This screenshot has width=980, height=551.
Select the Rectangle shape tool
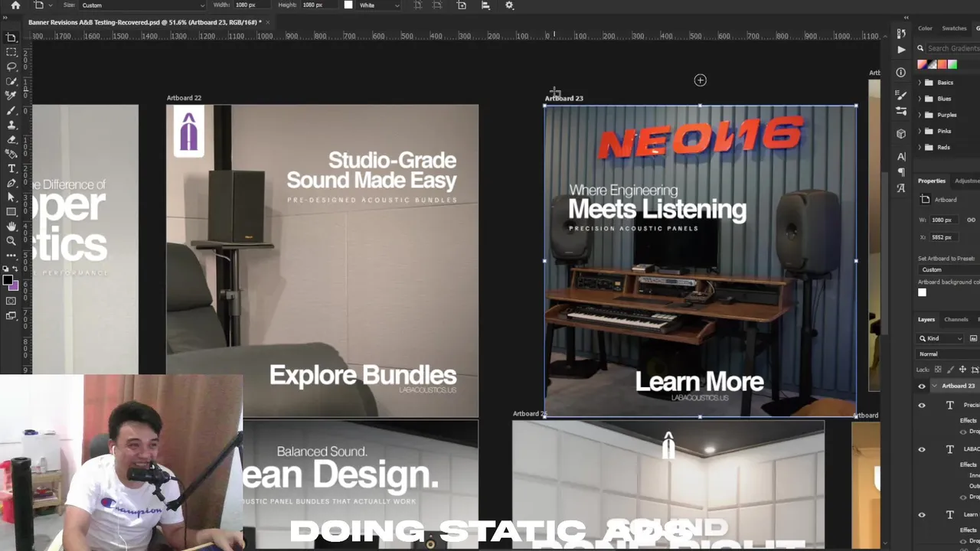[11, 212]
